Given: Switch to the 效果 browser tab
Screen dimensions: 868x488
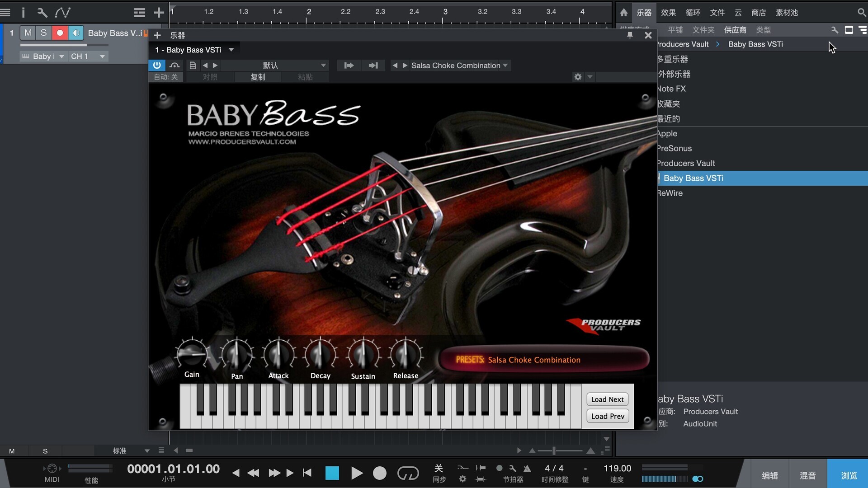Looking at the screenshot, I should point(668,13).
